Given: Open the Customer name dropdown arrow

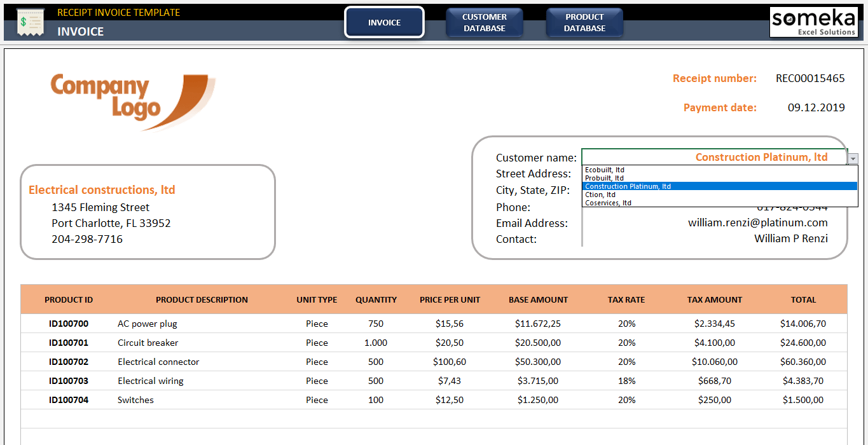Looking at the screenshot, I should pyautogui.click(x=853, y=157).
